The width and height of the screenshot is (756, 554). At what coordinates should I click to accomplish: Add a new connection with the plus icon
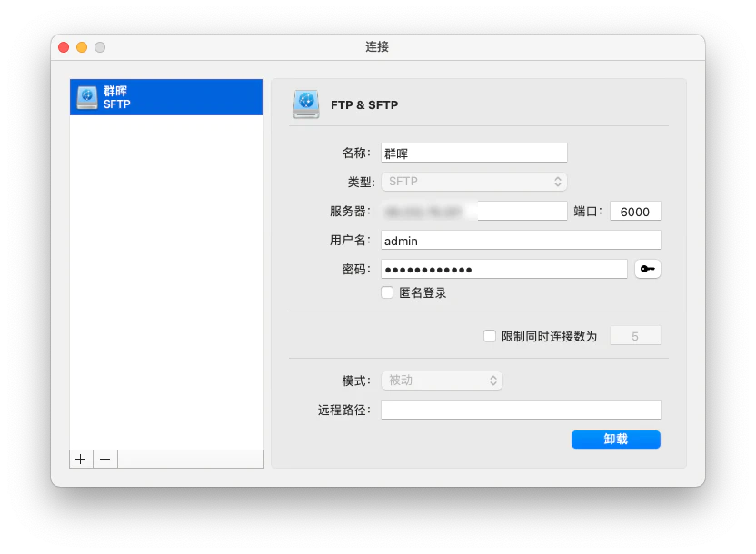point(80,460)
